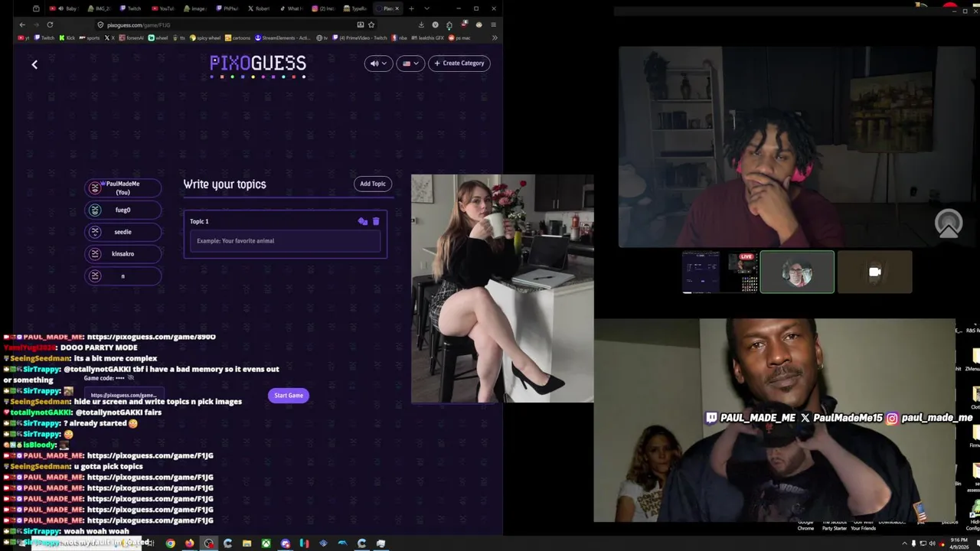This screenshot has width=980, height=551.
Task: Open the forsenAI bookmark
Action: click(130, 37)
